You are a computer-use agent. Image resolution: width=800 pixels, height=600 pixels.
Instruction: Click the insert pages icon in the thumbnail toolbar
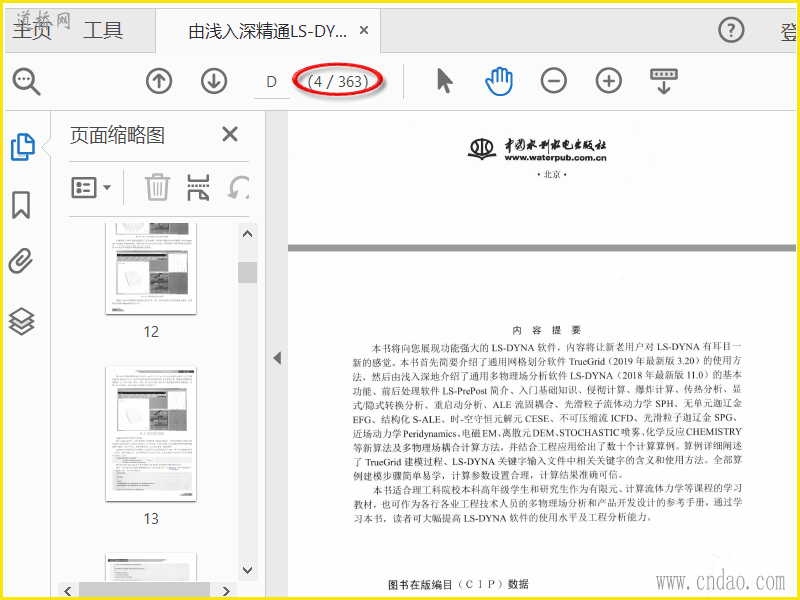(x=198, y=187)
